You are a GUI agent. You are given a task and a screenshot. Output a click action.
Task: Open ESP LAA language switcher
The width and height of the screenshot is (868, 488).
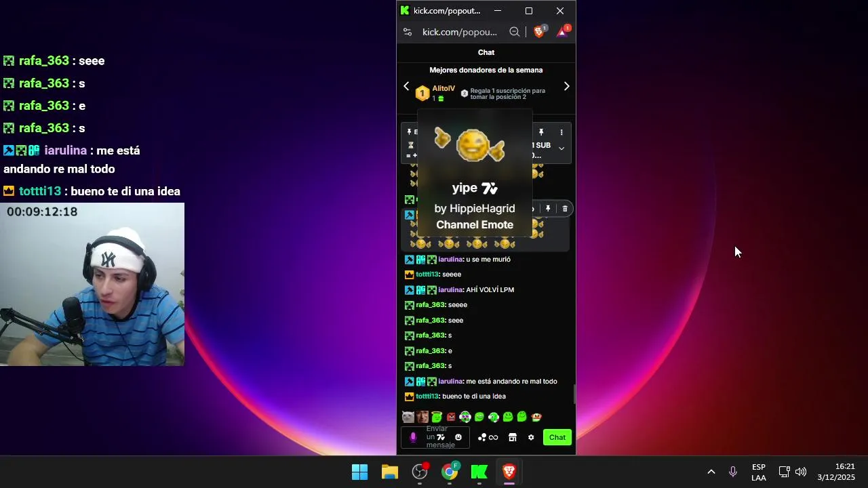759,472
